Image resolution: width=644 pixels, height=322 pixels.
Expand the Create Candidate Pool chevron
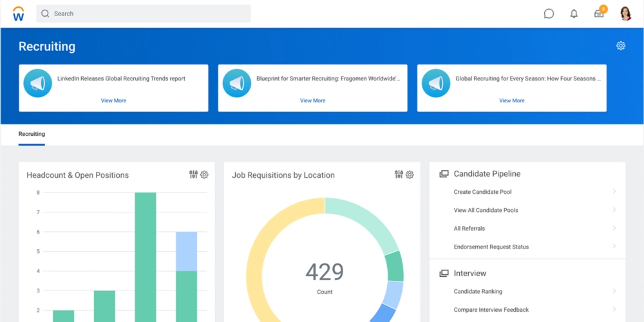click(x=614, y=191)
